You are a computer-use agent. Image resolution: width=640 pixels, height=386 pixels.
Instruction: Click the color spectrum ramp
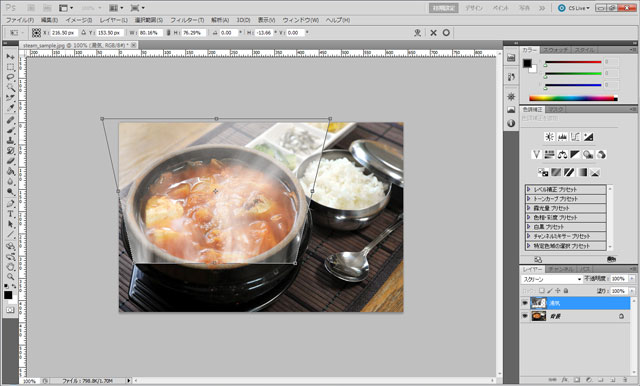coord(573,98)
